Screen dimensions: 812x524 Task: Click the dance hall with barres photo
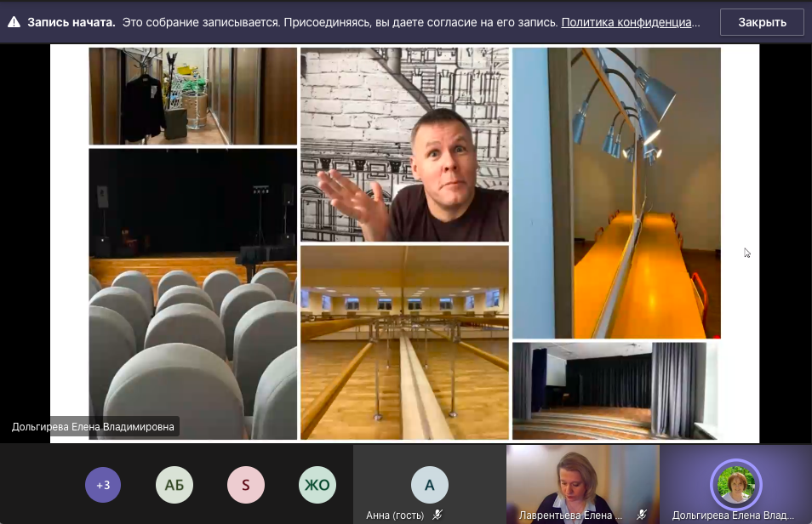[x=404, y=342]
